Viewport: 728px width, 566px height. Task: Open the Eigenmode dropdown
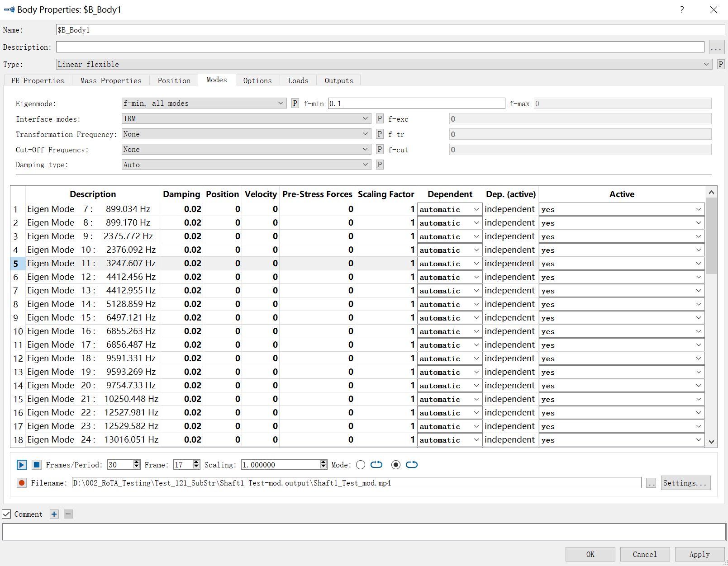[x=204, y=103]
